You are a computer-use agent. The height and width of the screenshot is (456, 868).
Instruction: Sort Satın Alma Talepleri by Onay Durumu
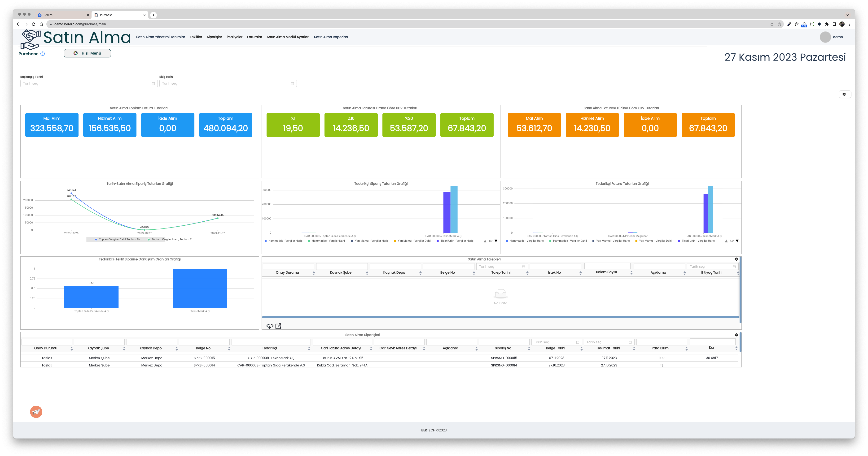(314, 274)
